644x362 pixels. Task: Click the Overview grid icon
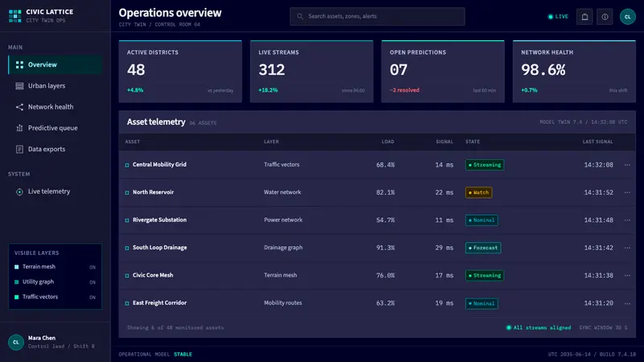[19, 65]
